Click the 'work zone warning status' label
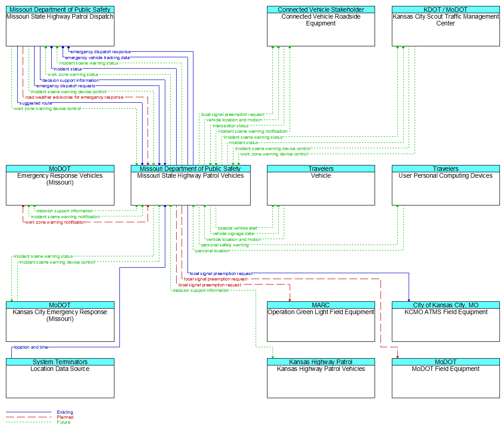This screenshot has width=504, height=430. tap(73, 75)
